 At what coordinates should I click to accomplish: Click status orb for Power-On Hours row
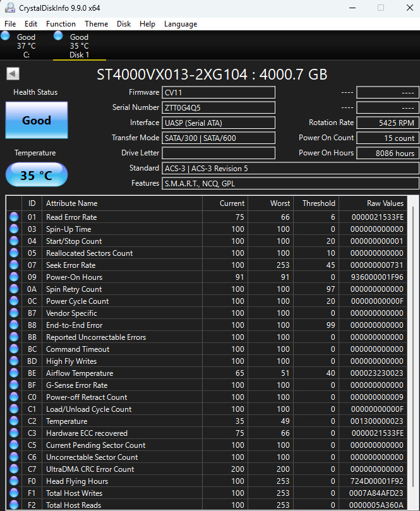pos(14,277)
